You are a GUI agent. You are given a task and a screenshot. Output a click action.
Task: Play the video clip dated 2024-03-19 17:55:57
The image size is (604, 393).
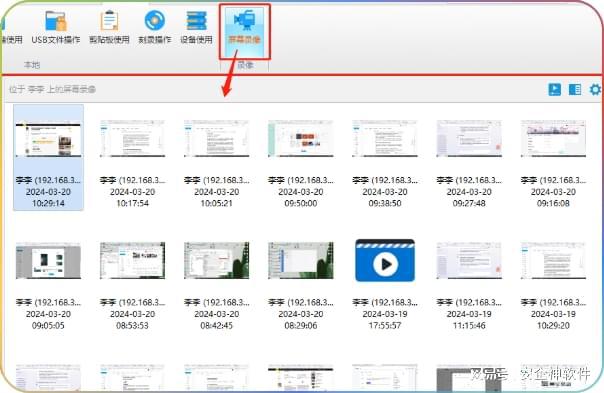[385, 284]
